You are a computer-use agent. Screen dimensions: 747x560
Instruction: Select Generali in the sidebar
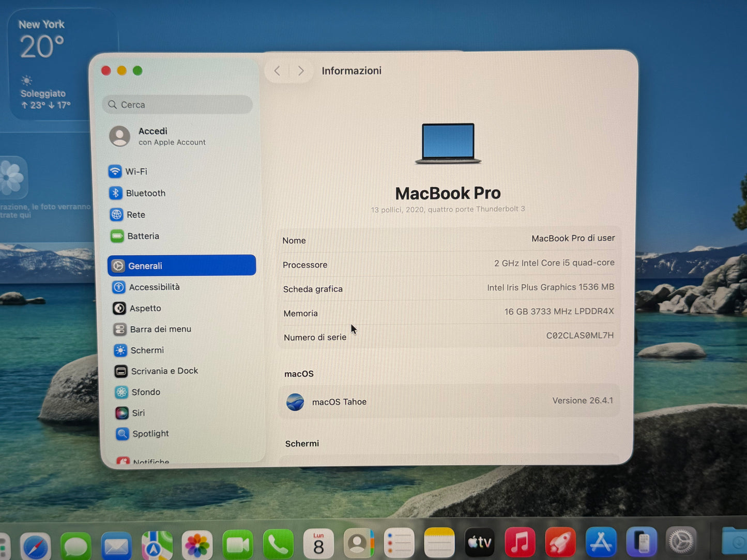(x=181, y=266)
